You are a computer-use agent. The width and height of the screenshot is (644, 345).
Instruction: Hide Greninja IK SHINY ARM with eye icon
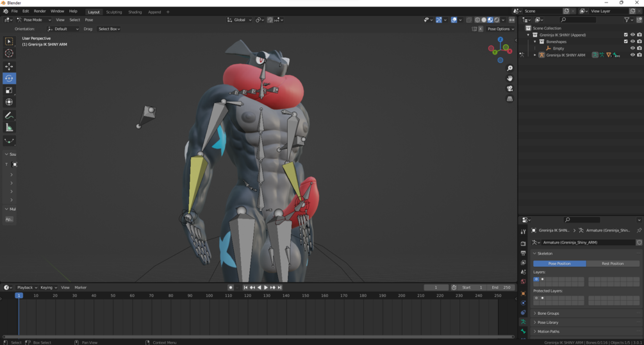(x=632, y=55)
